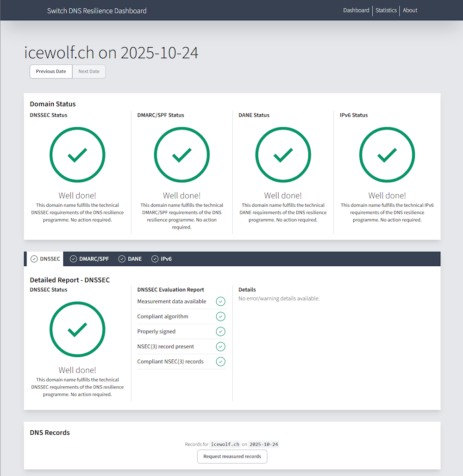Click the DMARC/SPF Status checkmark circle
Viewport: 463px width, 476px height.
(181, 155)
